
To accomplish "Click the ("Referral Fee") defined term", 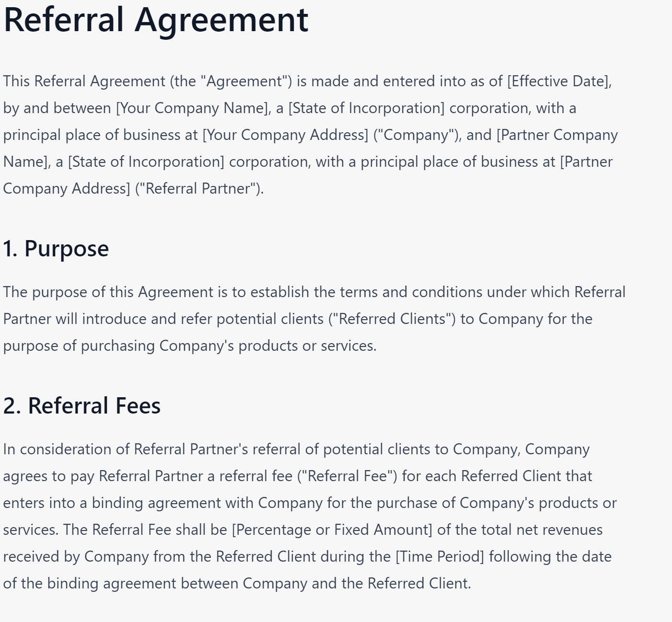I will [x=347, y=476].
